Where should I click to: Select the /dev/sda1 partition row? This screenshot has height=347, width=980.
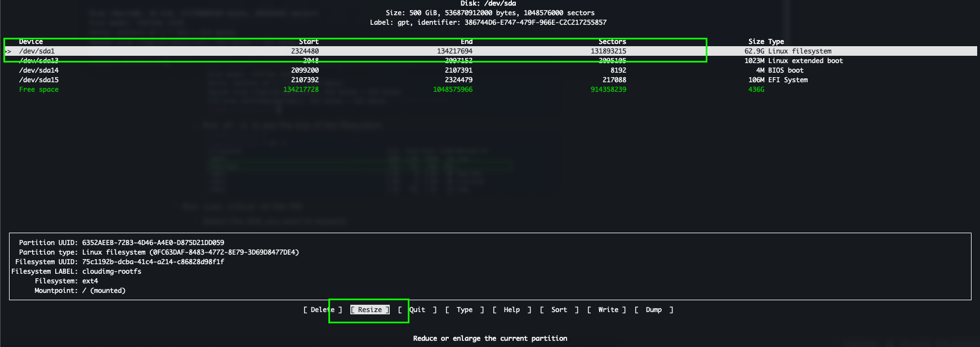[37, 51]
